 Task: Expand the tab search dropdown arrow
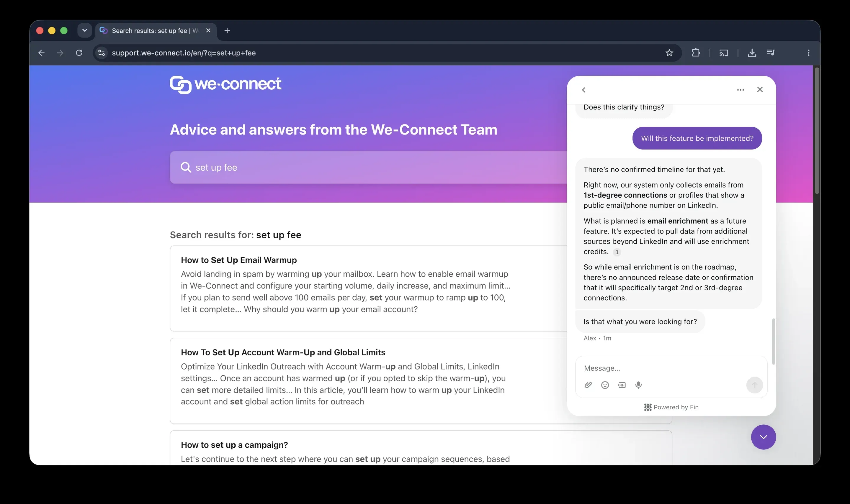pos(85,30)
